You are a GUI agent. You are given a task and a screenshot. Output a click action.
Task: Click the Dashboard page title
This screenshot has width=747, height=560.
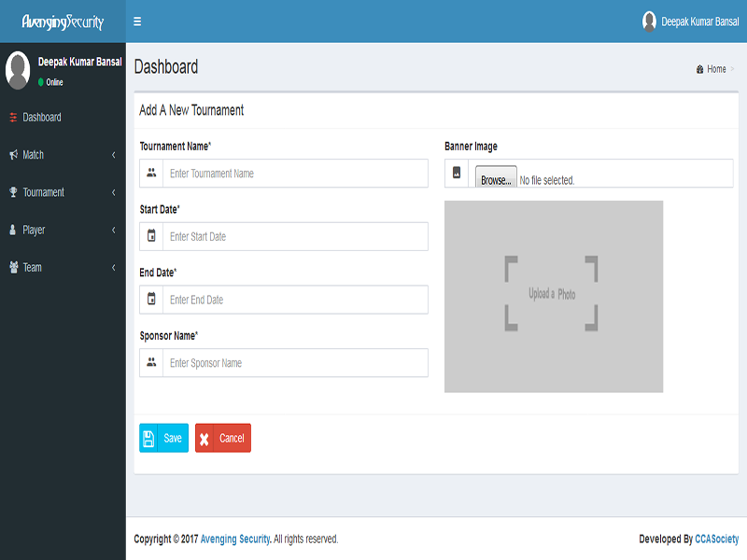166,67
